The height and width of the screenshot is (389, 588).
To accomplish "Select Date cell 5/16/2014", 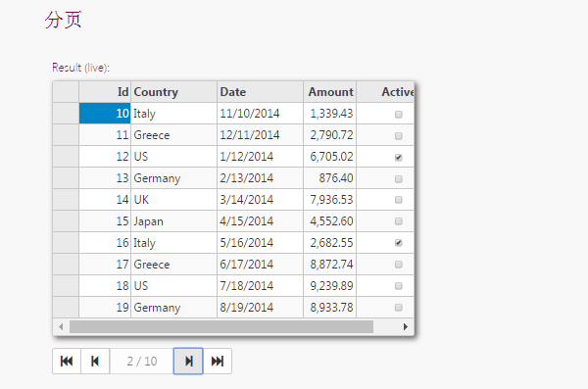I will [x=260, y=243].
